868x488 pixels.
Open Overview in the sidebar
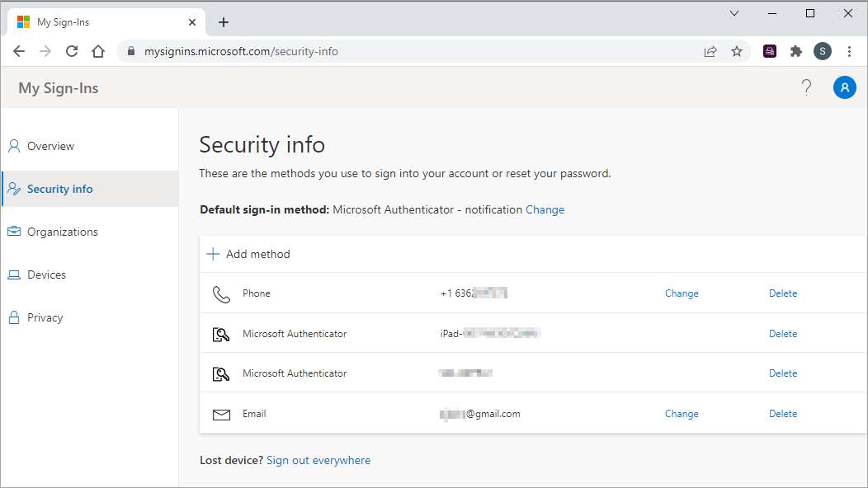pyautogui.click(x=90, y=146)
